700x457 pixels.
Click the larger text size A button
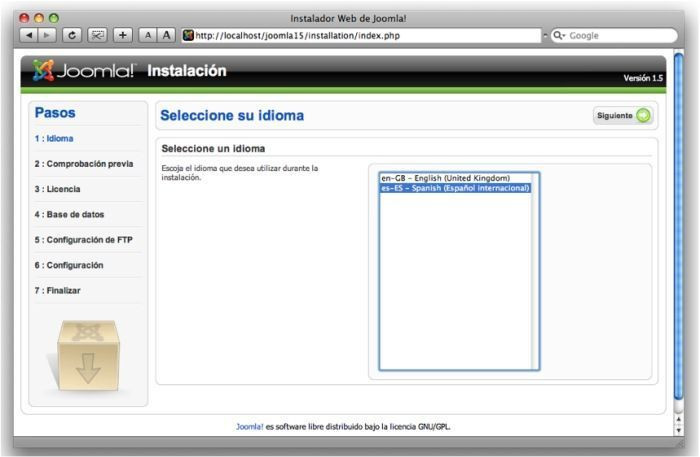pyautogui.click(x=166, y=35)
